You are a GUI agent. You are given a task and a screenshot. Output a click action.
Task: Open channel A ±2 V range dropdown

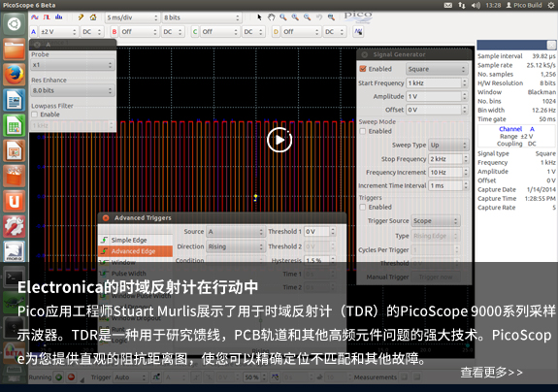pyautogui.click(x=58, y=32)
